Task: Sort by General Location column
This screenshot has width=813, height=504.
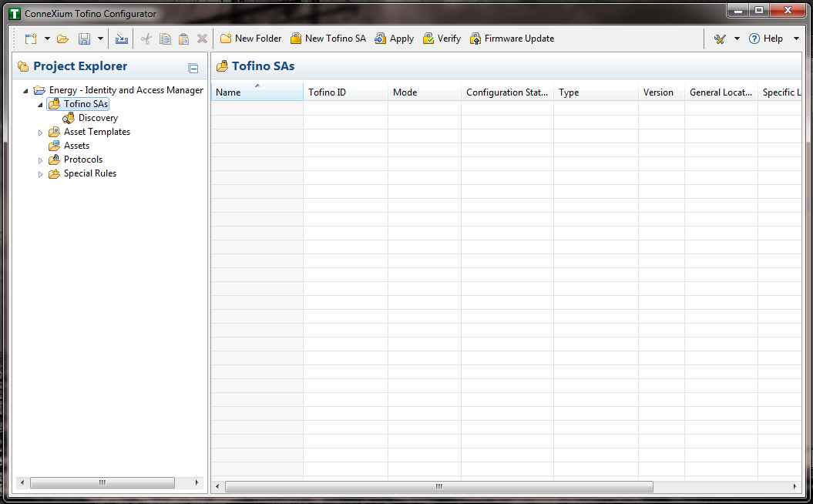Action: (721, 92)
